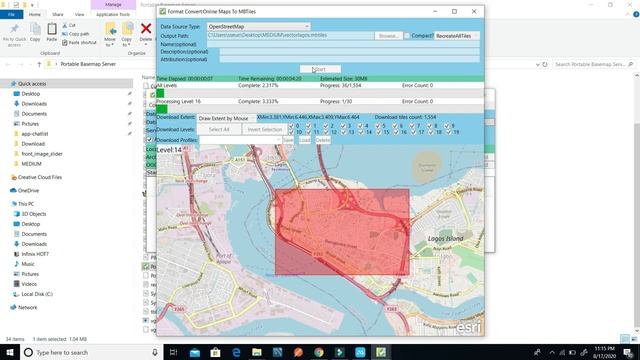Click the Up one level arrow
Image resolution: width=640 pixels, height=360 pixels.
point(39,64)
